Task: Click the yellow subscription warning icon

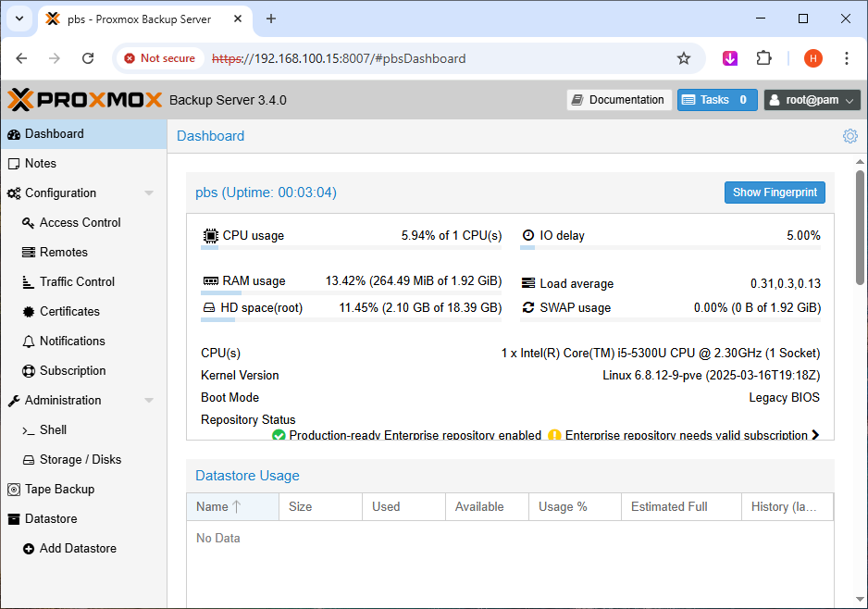Action: (554, 436)
